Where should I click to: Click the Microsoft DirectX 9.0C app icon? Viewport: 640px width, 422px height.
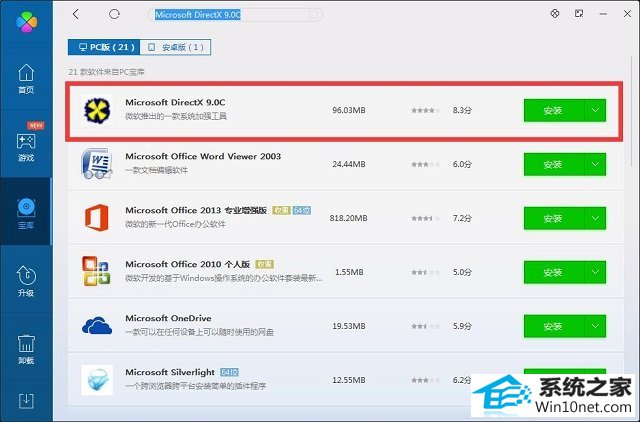point(97,111)
